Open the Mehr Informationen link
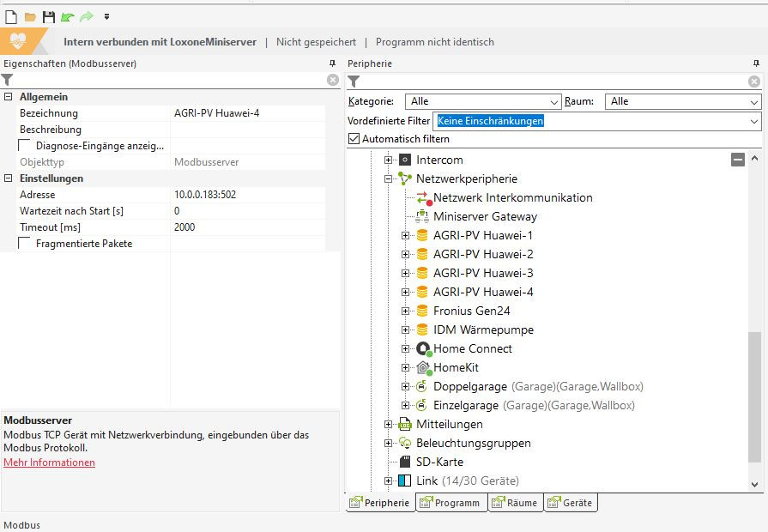 [x=49, y=462]
